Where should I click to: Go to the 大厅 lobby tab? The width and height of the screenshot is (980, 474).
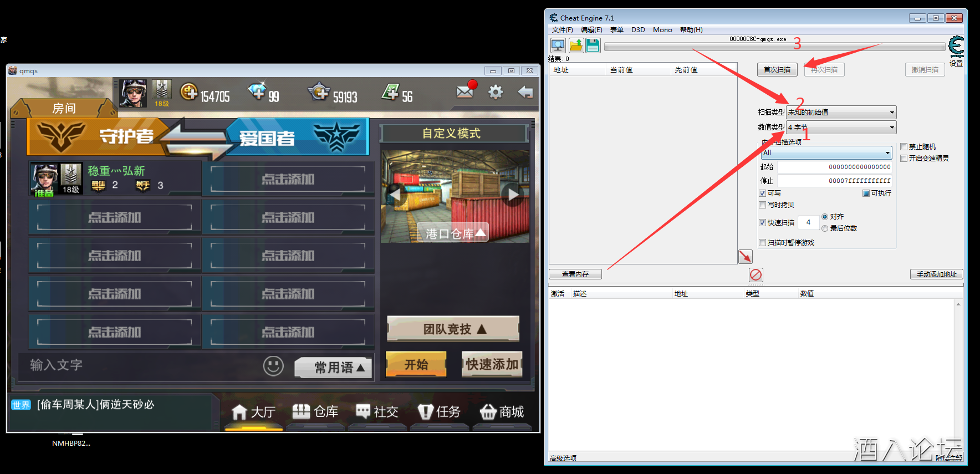tap(253, 412)
